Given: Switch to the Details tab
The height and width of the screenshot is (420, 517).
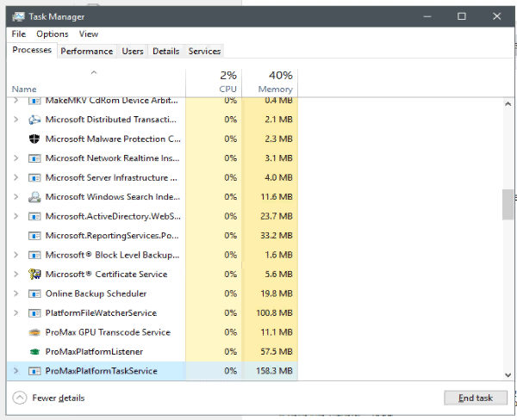Looking at the screenshot, I should (x=165, y=52).
